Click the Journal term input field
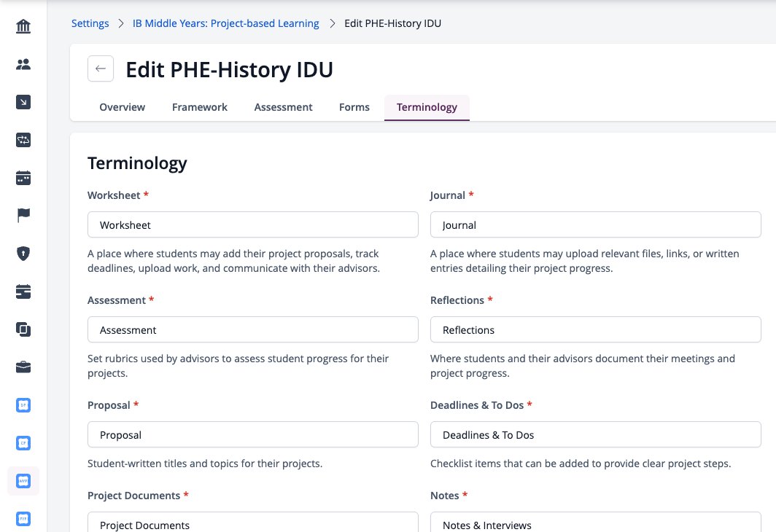 (595, 225)
